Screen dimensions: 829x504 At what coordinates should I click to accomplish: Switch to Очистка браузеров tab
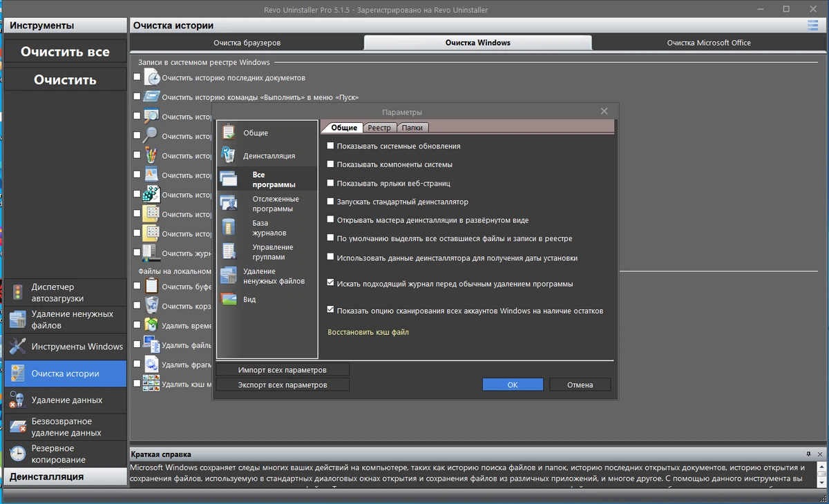247,43
